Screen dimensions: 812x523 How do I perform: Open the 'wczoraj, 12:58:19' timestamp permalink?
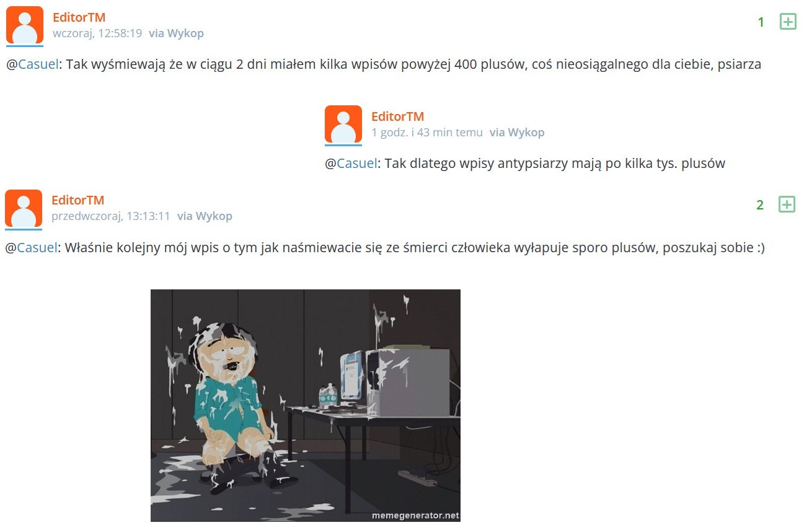97,33
